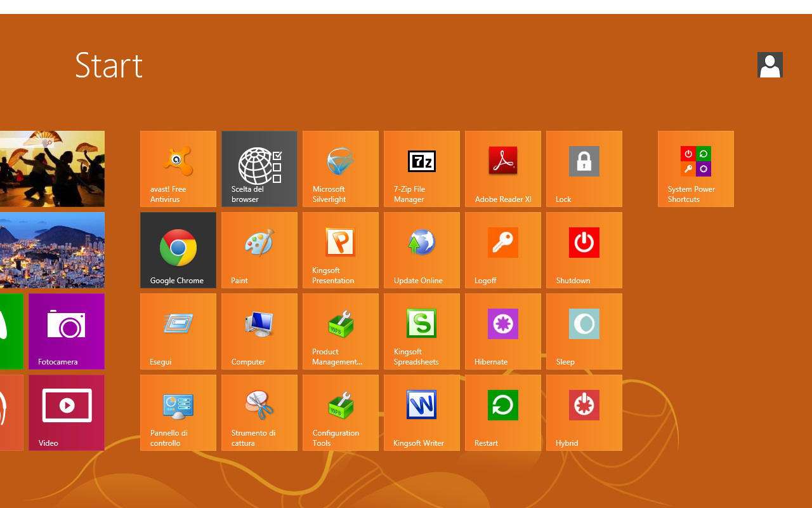Click the Lock tile

point(584,169)
